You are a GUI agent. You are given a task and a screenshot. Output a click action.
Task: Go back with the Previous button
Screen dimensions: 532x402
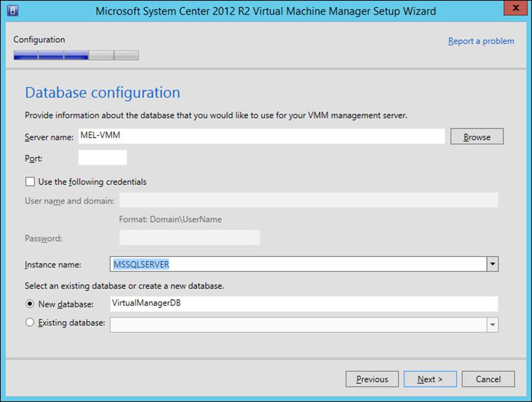pos(372,379)
